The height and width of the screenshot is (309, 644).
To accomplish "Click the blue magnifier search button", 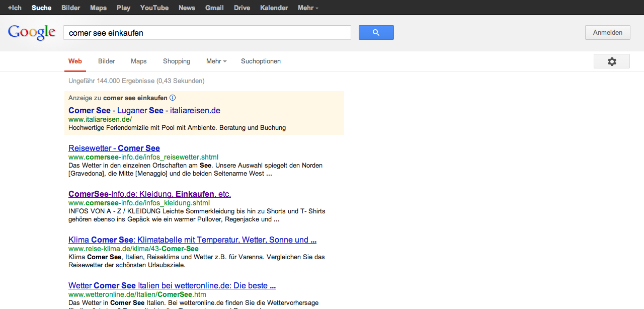I will click(376, 33).
